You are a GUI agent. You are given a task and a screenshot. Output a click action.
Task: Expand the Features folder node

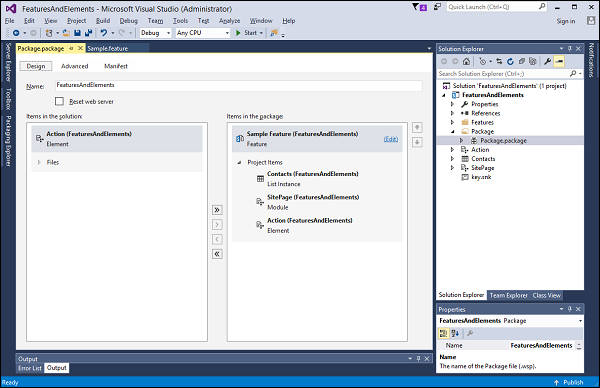[452, 122]
